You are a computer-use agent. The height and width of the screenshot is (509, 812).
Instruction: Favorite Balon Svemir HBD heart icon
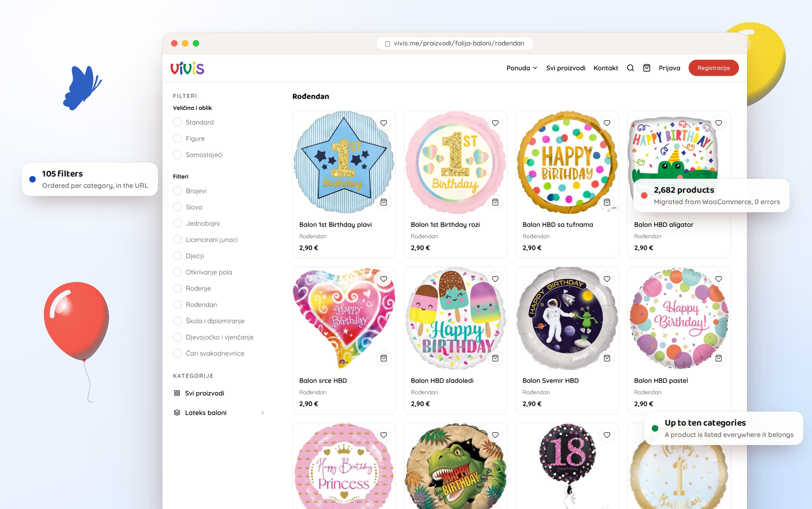pyautogui.click(x=607, y=279)
